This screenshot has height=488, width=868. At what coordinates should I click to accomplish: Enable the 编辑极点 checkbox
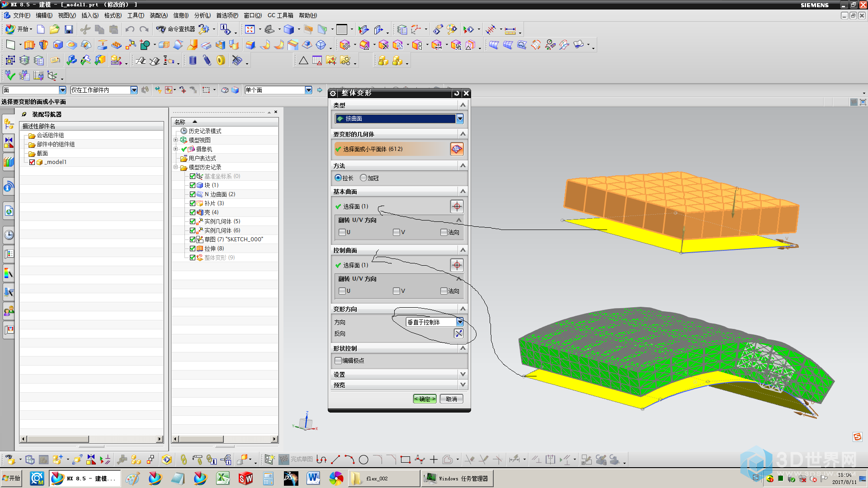(338, 361)
